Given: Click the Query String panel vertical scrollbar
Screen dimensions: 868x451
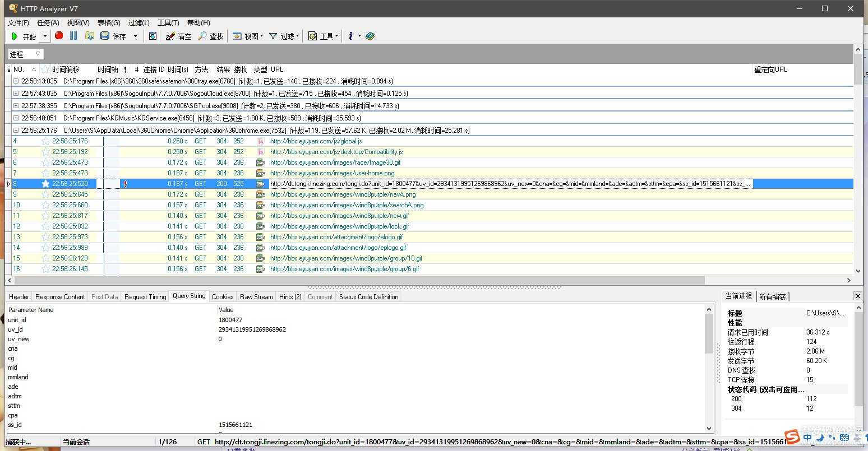Looking at the screenshot, I should pyautogui.click(x=709, y=333).
